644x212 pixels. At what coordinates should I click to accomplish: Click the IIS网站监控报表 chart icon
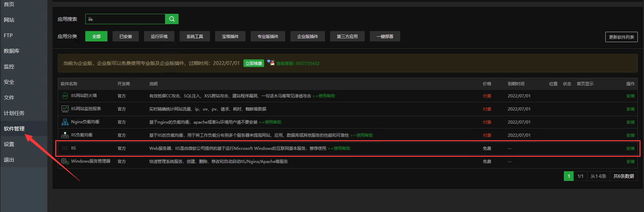point(65,109)
